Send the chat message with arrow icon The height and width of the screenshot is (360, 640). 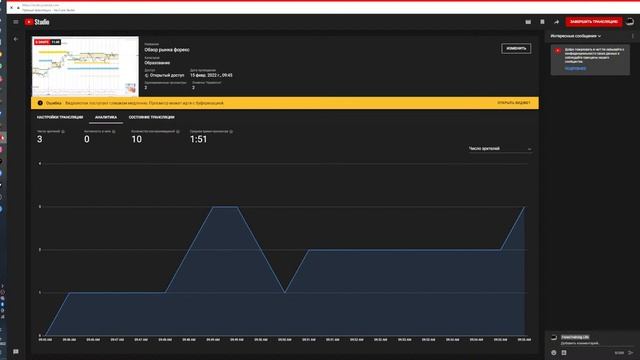631,353
